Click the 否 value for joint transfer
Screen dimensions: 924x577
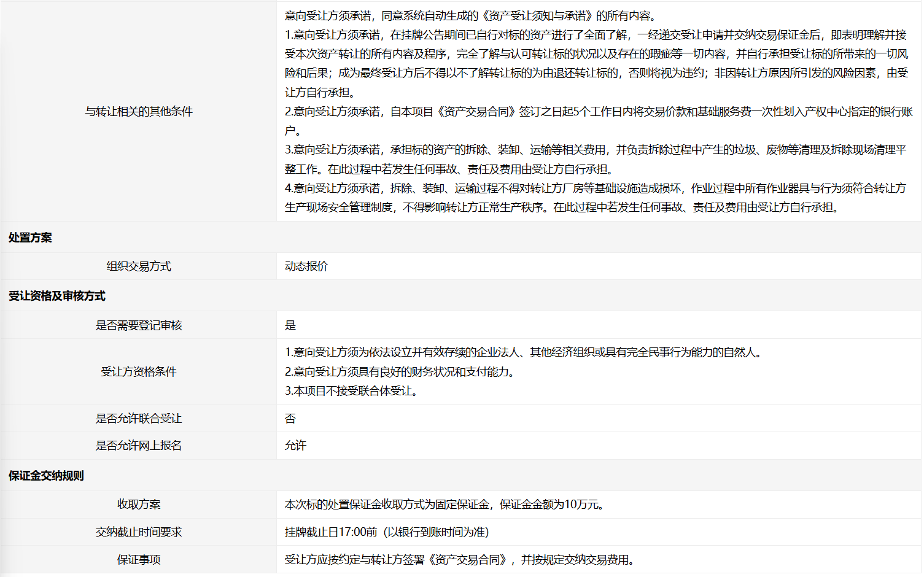290,418
